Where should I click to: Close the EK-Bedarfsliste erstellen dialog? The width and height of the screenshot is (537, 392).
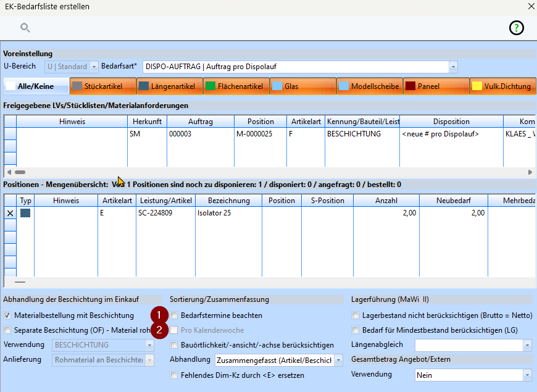coord(531,7)
